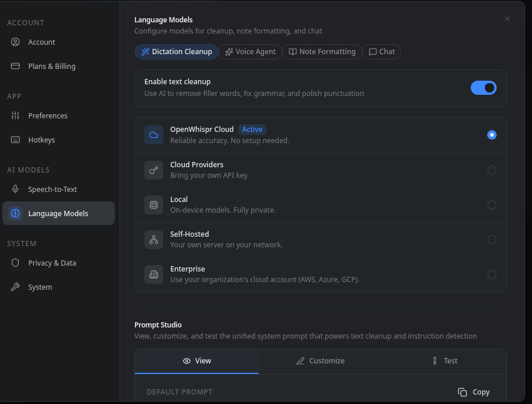This screenshot has width=532, height=404.
Task: Click 'Your own server on your network.' text
Action: (226, 244)
